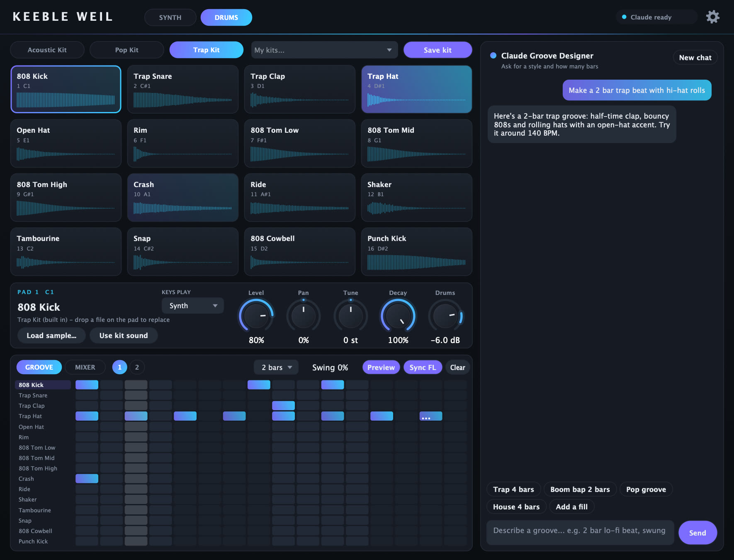
Task: Click the Pan knob
Action: click(304, 316)
